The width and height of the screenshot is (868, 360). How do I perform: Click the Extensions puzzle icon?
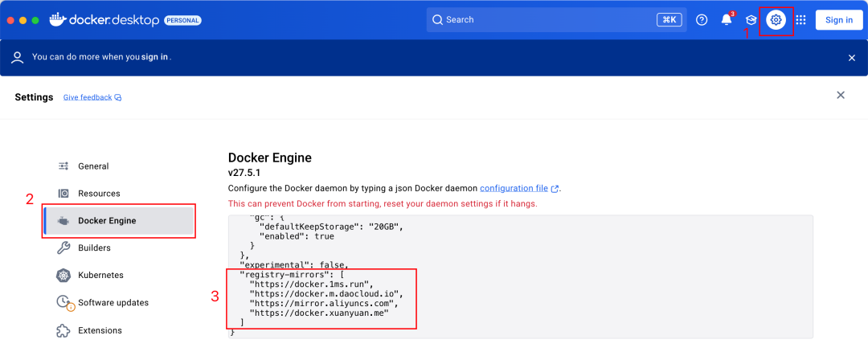tap(63, 330)
